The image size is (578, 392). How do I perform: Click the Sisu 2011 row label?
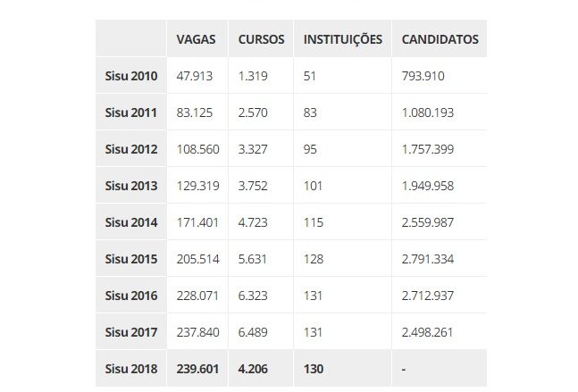pos(131,113)
